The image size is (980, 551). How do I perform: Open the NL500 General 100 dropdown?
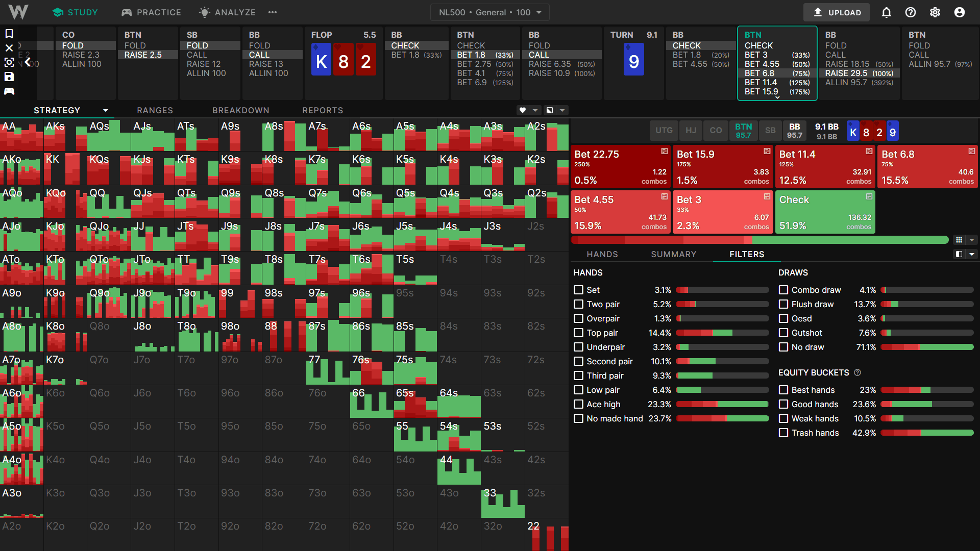(x=489, y=12)
